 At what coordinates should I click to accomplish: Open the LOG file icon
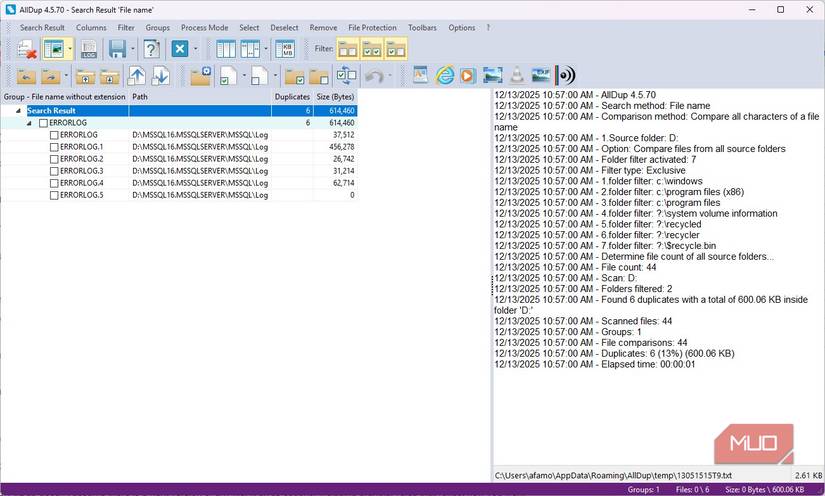(89, 49)
